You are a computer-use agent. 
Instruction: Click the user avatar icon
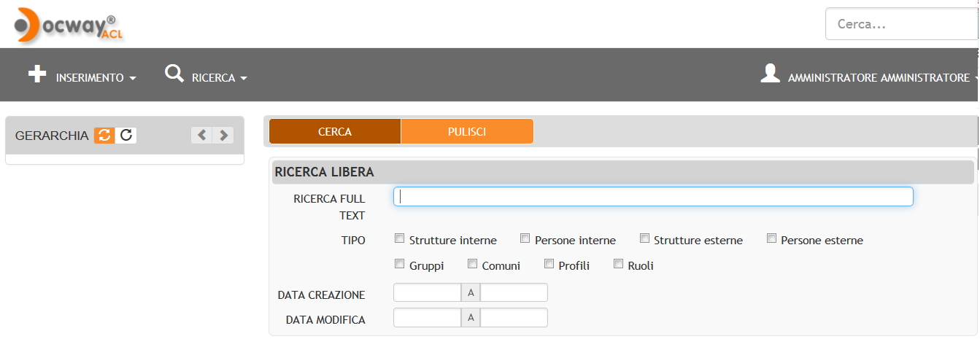(771, 74)
